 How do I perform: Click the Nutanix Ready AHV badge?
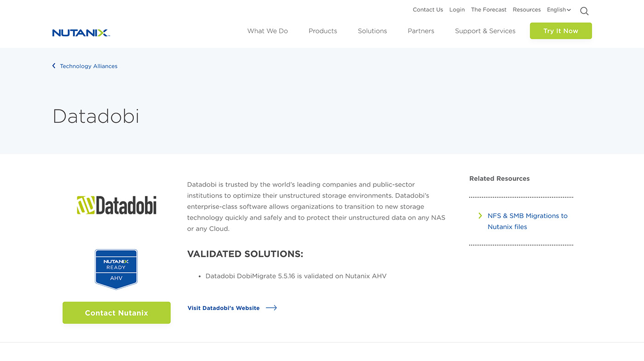[x=116, y=269]
